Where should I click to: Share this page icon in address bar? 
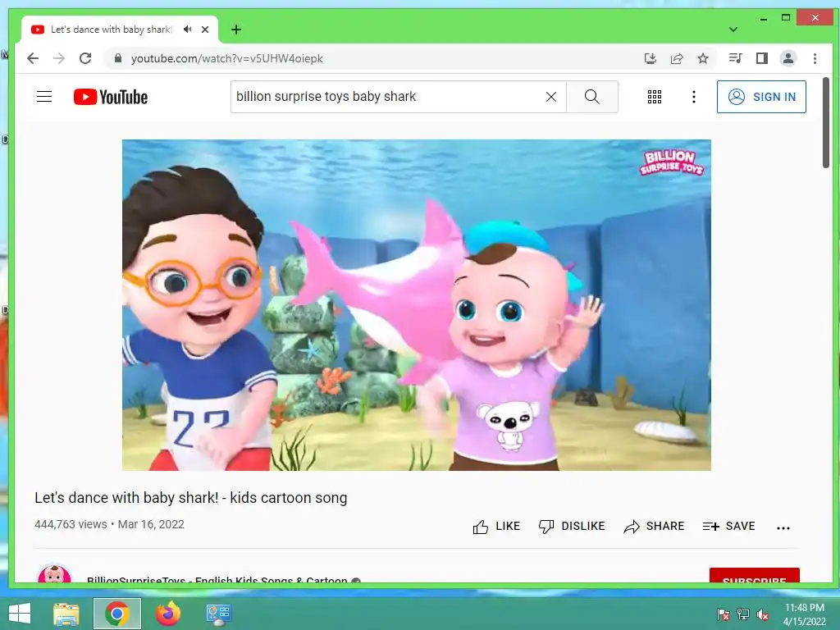point(677,58)
